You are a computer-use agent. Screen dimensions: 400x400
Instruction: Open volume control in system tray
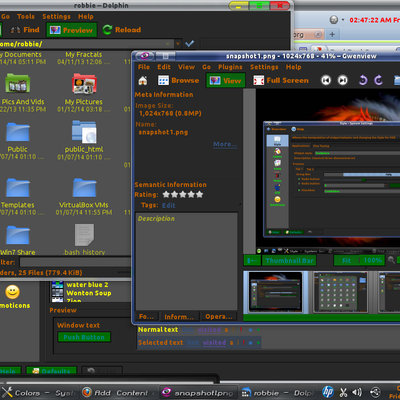357,392
